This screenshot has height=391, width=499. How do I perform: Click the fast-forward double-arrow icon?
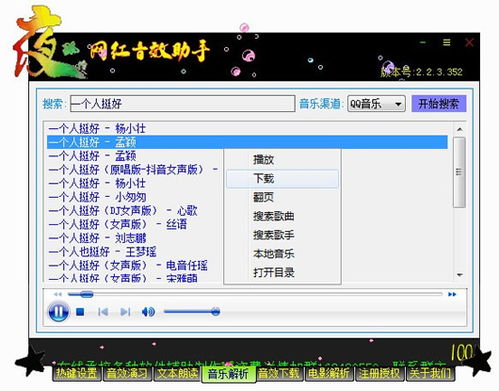click(x=452, y=294)
